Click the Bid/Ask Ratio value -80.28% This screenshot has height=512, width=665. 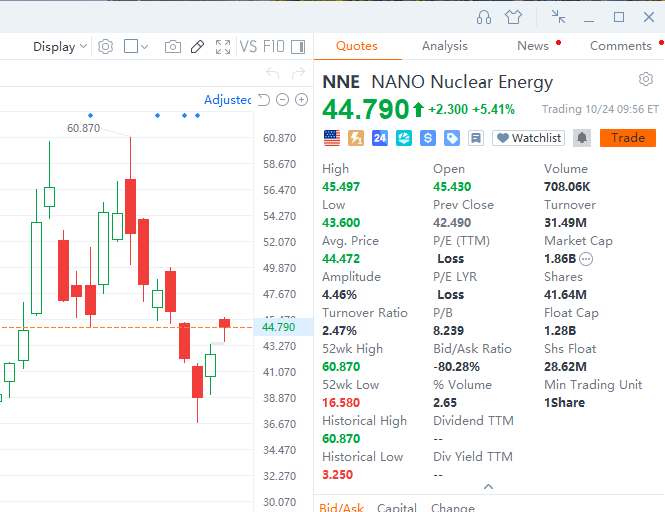[x=456, y=367]
